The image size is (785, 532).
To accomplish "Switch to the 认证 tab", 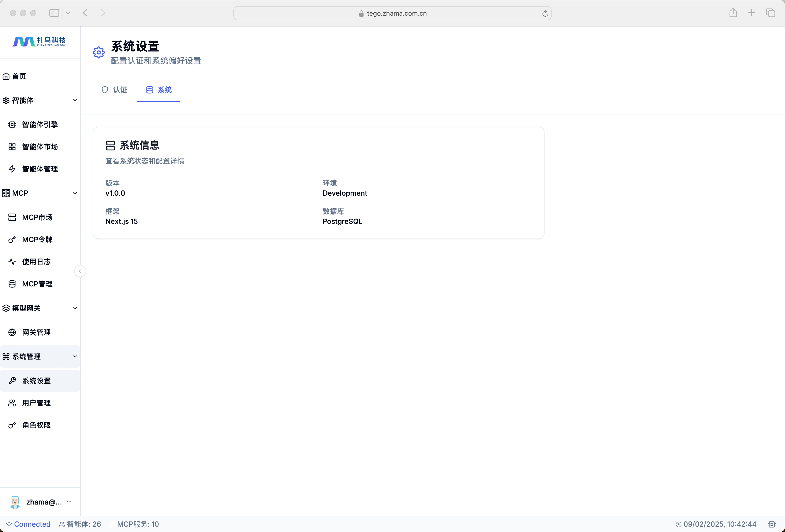I will (x=114, y=90).
